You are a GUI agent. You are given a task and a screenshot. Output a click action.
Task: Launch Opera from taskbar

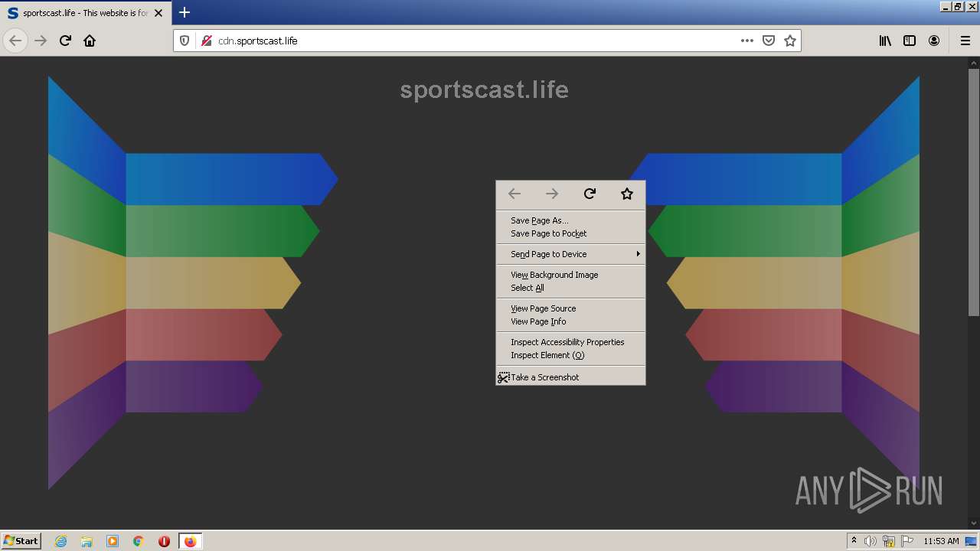pos(164,541)
